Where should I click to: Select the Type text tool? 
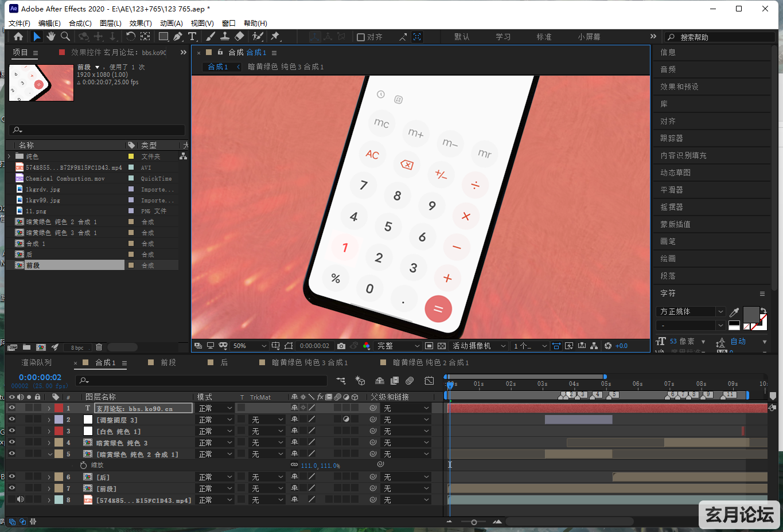tap(192, 37)
